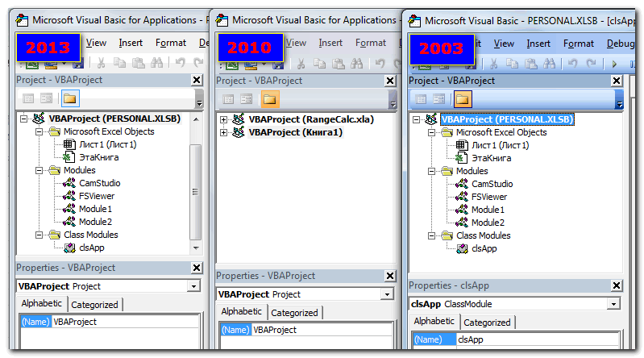Open object dropdown in 2013 Properties panel
The height and width of the screenshot is (358, 644).
point(193,286)
